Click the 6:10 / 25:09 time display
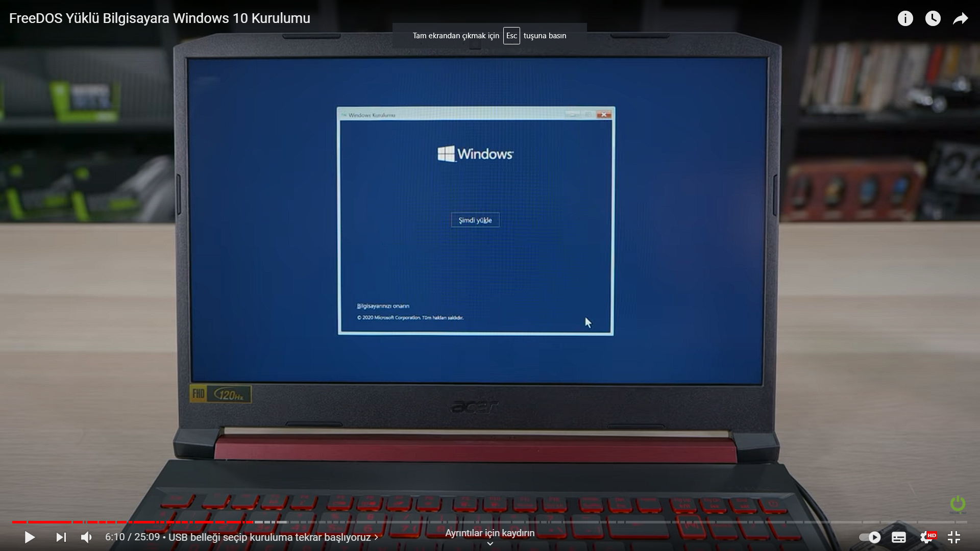The height and width of the screenshot is (551, 980). click(132, 537)
